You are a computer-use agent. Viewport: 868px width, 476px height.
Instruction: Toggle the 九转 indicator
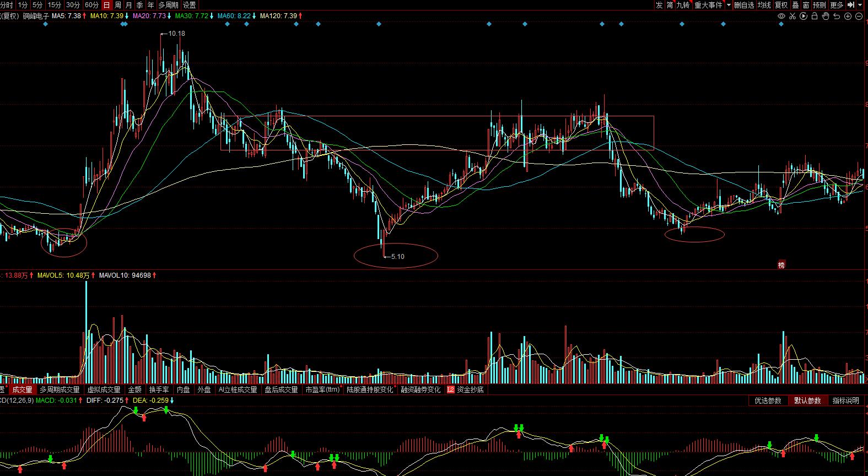[683, 5]
